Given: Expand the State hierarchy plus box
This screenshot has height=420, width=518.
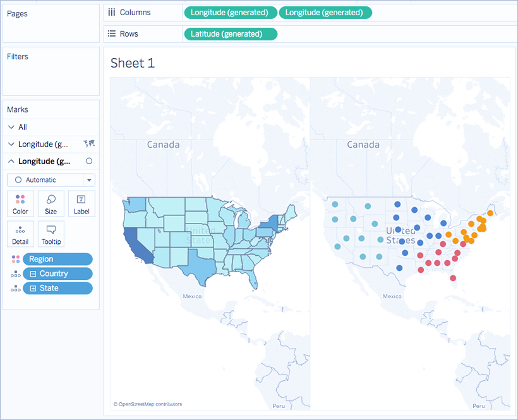Looking at the screenshot, I should click(33, 289).
